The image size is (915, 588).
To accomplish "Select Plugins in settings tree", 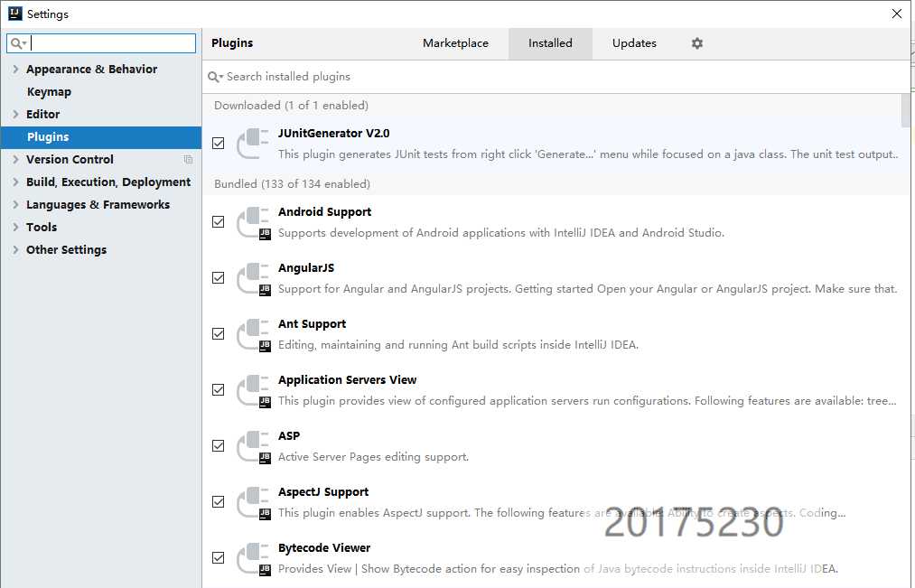I will click(48, 137).
